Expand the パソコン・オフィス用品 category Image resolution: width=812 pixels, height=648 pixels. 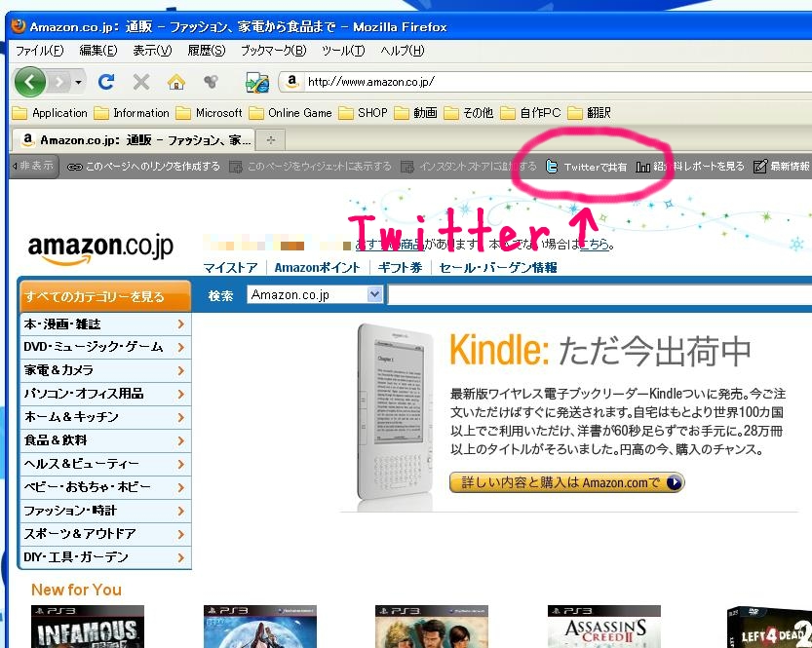pyautogui.click(x=105, y=394)
